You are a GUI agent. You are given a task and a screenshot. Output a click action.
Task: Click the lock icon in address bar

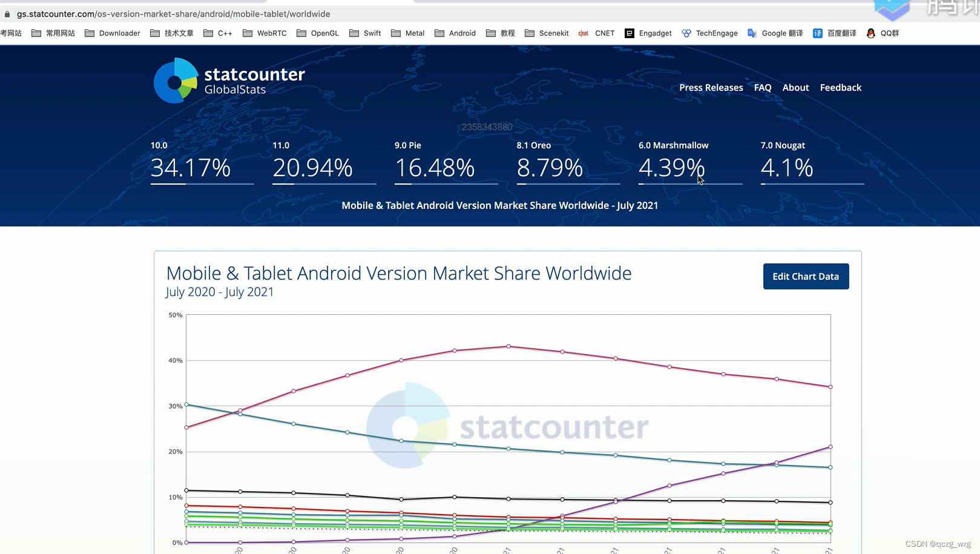[7, 14]
